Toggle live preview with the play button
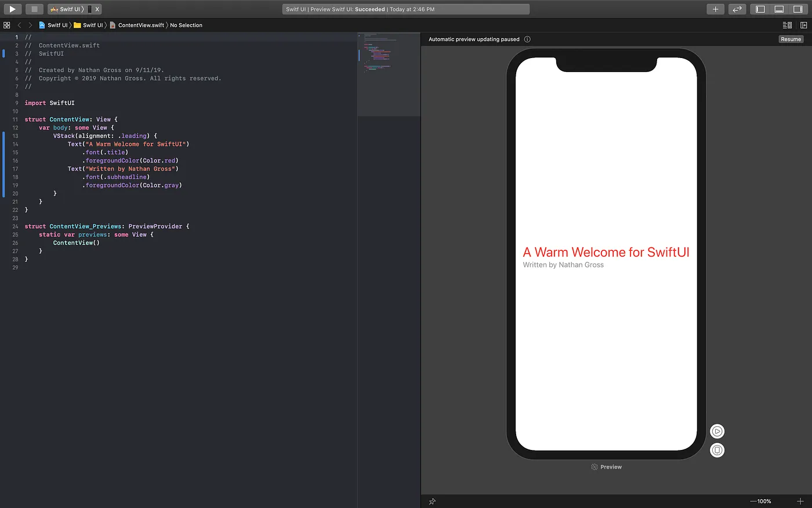The width and height of the screenshot is (812, 508). point(717,431)
